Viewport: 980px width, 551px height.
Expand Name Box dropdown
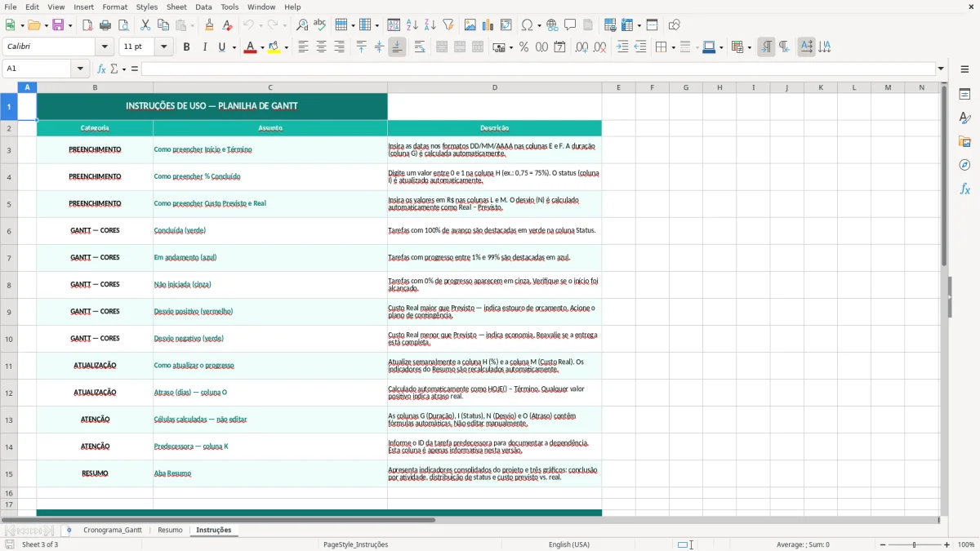(81, 69)
